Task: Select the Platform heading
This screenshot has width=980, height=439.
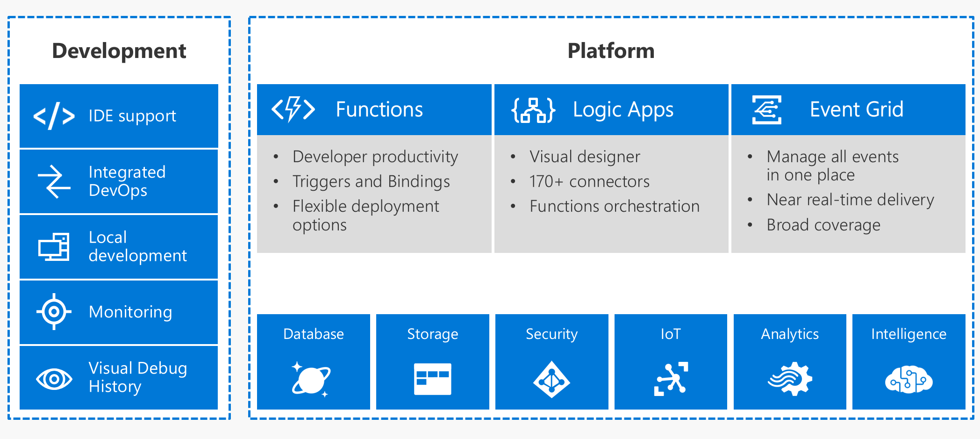Action: pos(611,51)
